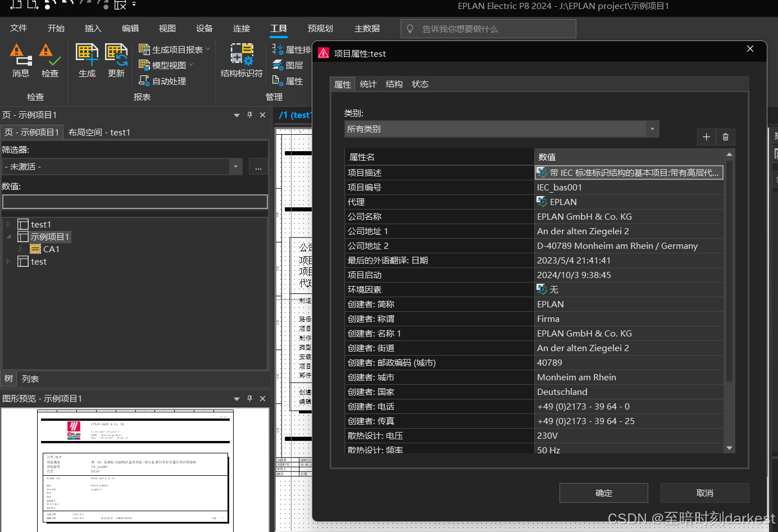Select the CA1 tree item

pos(45,249)
